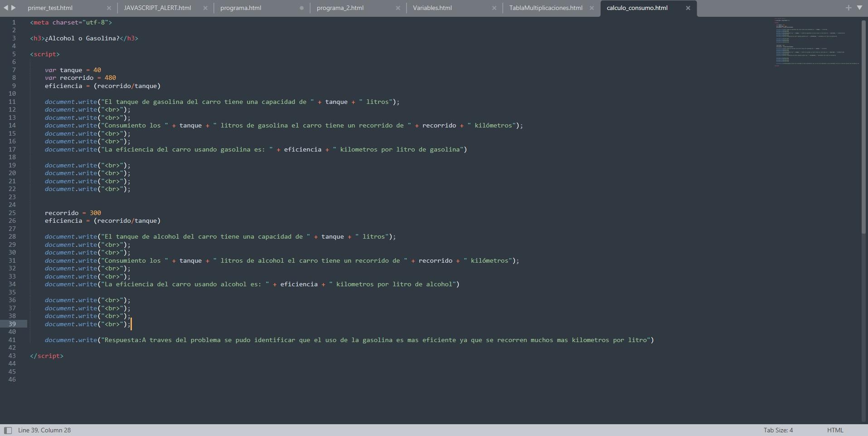Switch to the programa.html tab

241,8
